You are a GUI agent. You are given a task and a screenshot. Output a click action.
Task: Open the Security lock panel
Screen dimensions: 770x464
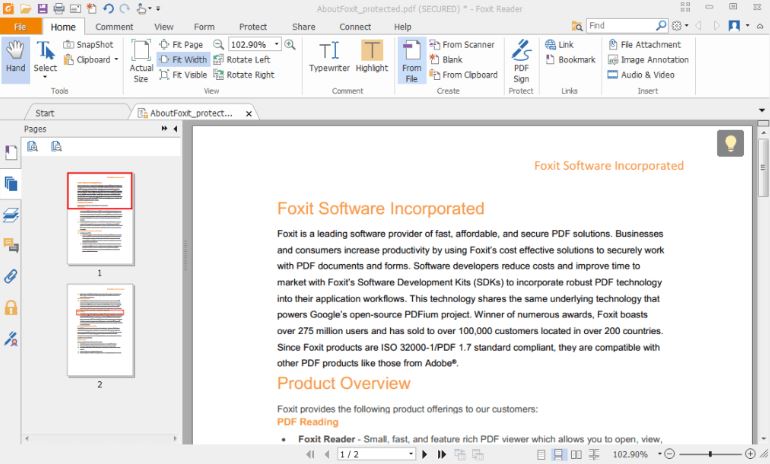click(x=10, y=307)
